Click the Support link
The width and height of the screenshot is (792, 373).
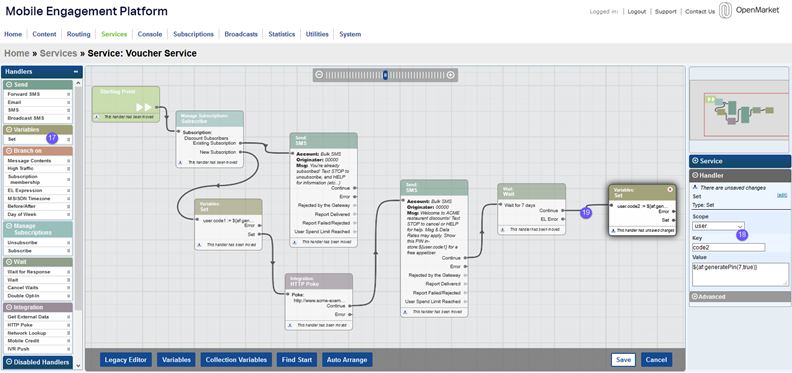[x=666, y=12]
